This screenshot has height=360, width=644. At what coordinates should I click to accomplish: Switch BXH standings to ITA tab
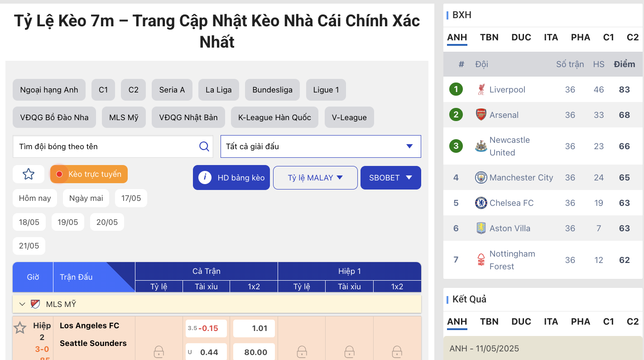pyautogui.click(x=551, y=38)
